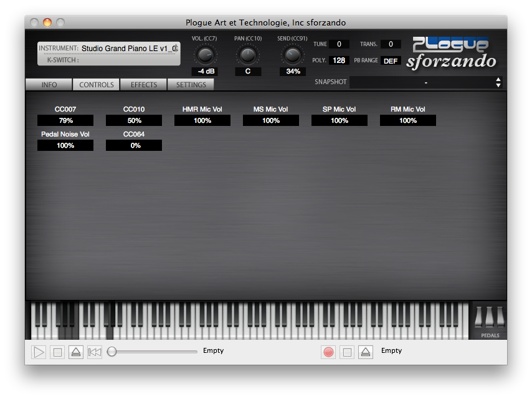Minimize the sforzando window
Viewport: 532px width, 399px height.
(x=47, y=22)
